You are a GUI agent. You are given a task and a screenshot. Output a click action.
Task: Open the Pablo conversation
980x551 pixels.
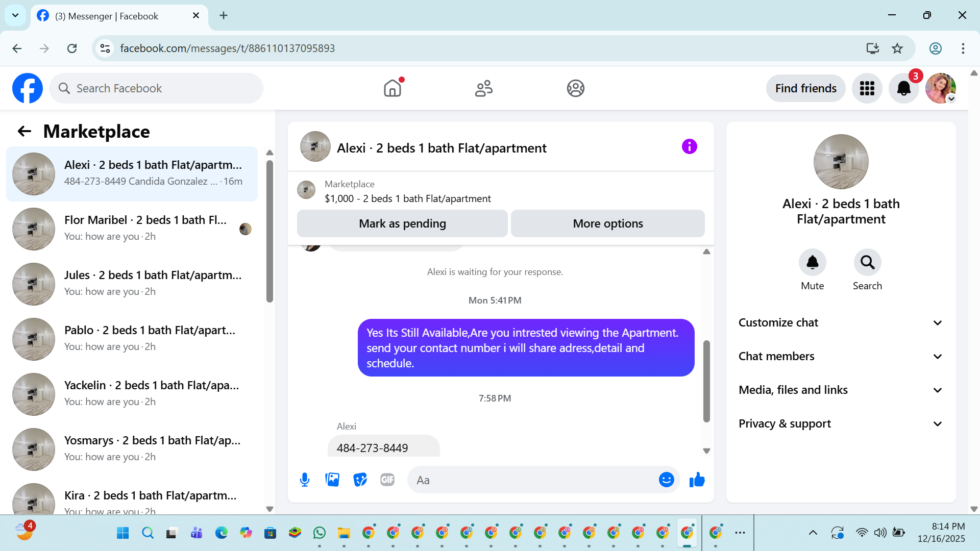(132, 339)
